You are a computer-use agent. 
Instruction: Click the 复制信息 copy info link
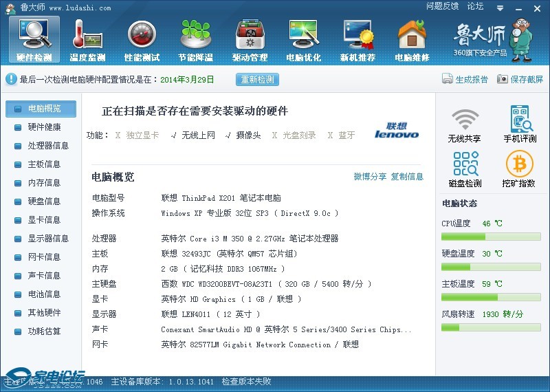pyautogui.click(x=407, y=177)
